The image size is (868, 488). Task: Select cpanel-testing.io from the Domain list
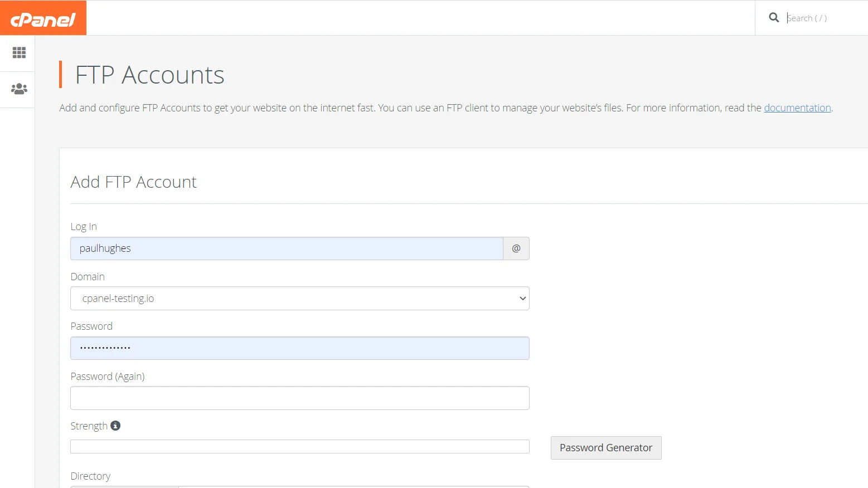click(x=299, y=299)
